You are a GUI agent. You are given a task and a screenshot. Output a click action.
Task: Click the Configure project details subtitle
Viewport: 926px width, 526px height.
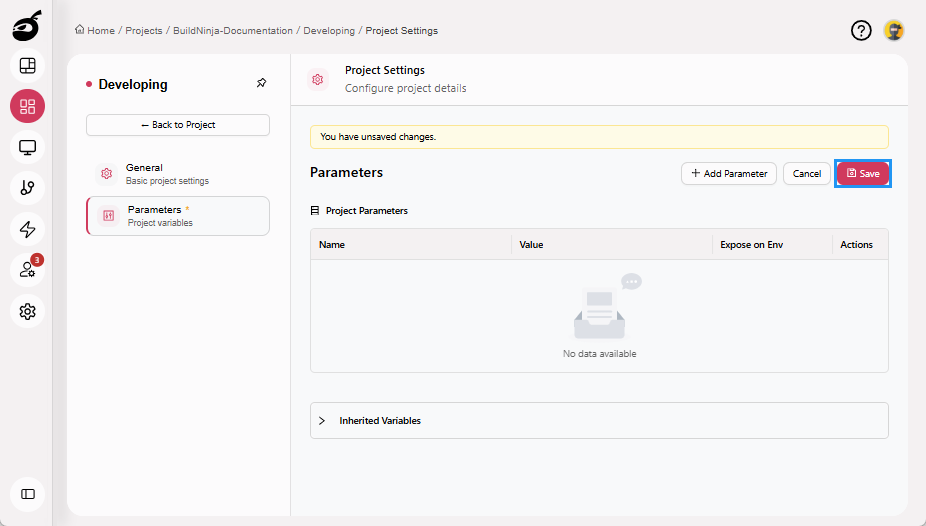[x=406, y=88]
